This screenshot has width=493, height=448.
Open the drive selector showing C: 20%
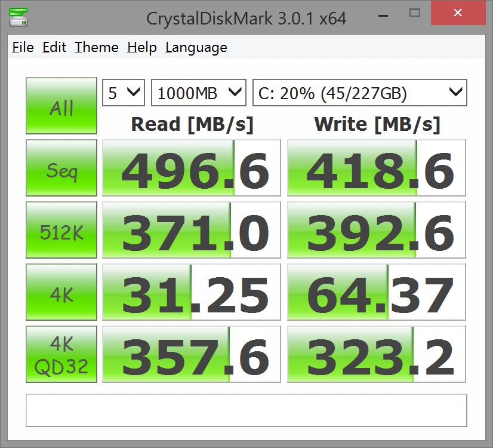click(x=360, y=93)
